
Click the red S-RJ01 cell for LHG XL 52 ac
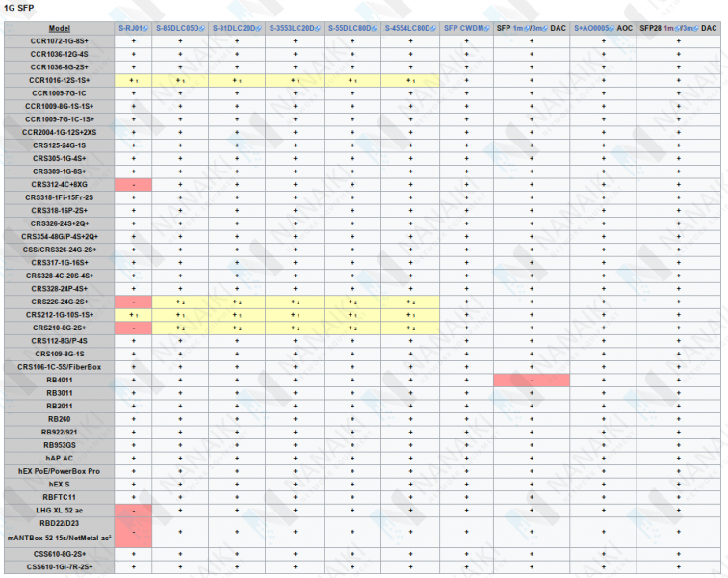(133, 510)
